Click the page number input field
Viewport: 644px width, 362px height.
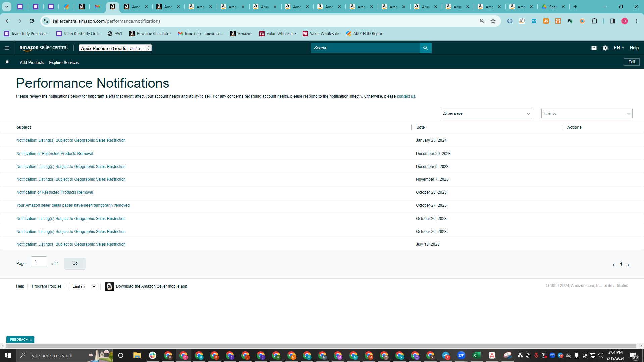(39, 262)
